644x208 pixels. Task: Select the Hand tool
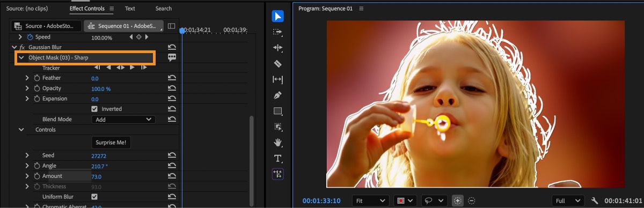point(278,143)
